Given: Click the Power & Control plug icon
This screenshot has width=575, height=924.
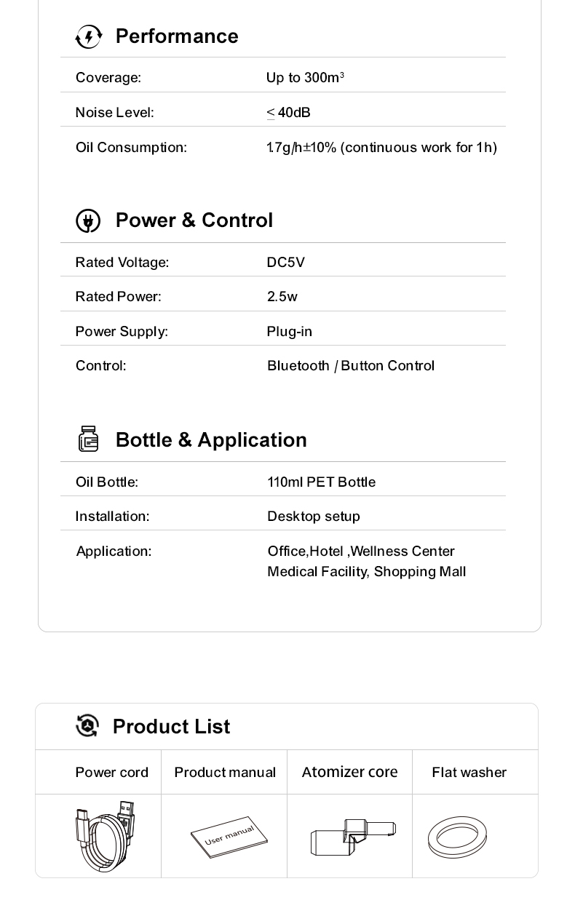Looking at the screenshot, I should pyautogui.click(x=89, y=220).
